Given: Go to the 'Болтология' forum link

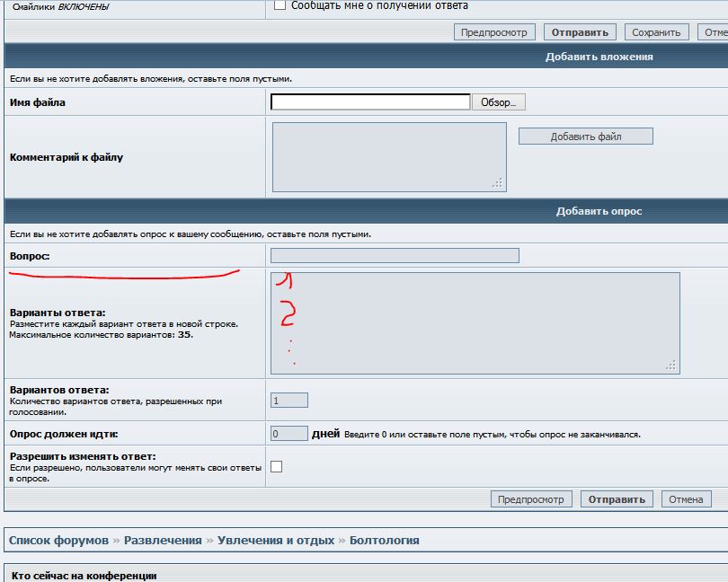Looking at the screenshot, I should pyautogui.click(x=384, y=541).
